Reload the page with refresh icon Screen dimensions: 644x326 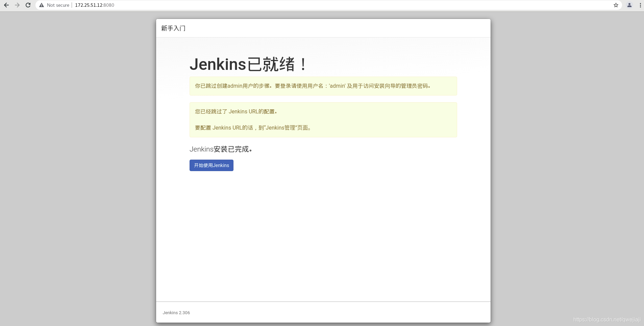click(x=28, y=5)
